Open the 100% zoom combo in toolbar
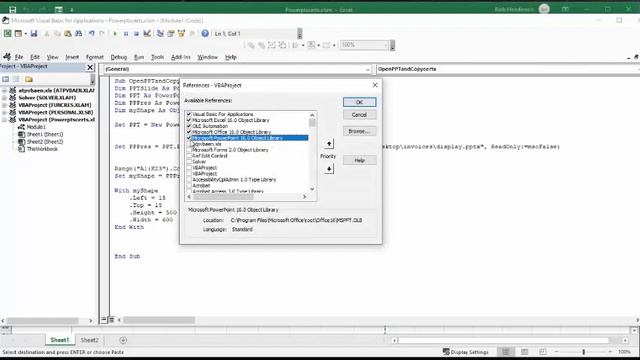Screen dimensions: 640x360 (364, 45)
